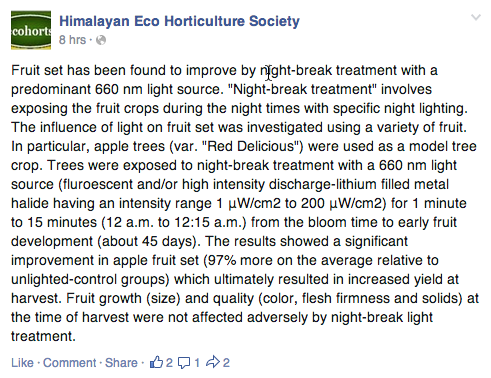The height and width of the screenshot is (378, 491).
Task: Click the speech bubble comments icon
Action: [x=184, y=363]
